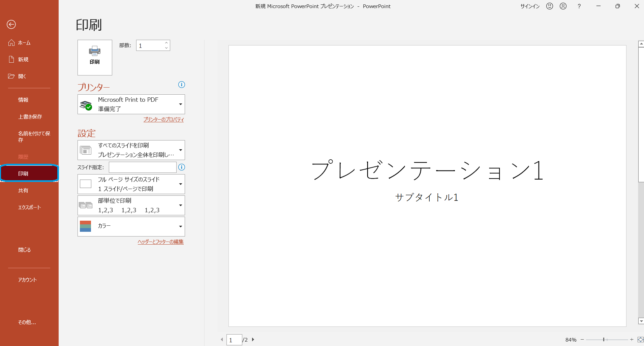Screen dimensions: 644x346
Task: Click the slide range input field
Action: coord(143,167)
